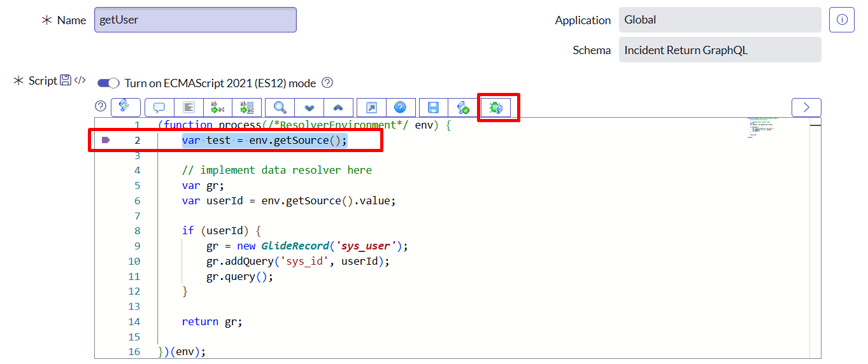Click the Application info circle button
The height and width of the screenshot is (364, 868).
tap(841, 20)
